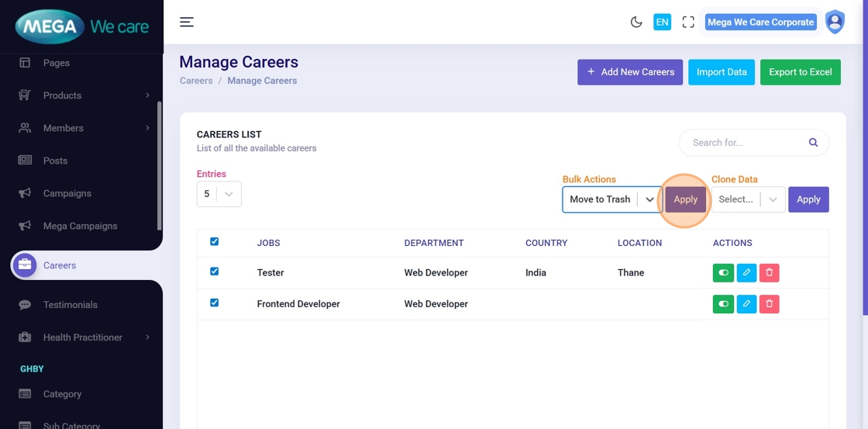Edit the Tester job with the pencil icon
This screenshot has height=429, width=868.
pyautogui.click(x=746, y=273)
